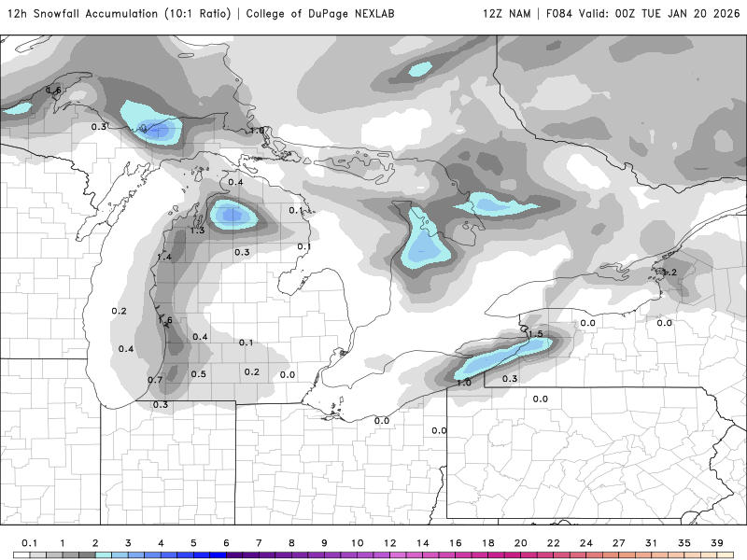
Task: Click the '39' label on the color scale
Action: pyautogui.click(x=717, y=543)
